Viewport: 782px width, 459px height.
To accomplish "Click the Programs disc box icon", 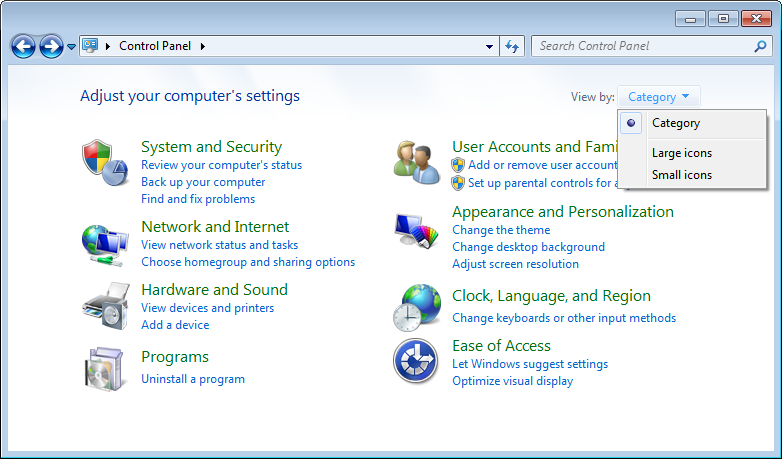I will click(x=104, y=369).
